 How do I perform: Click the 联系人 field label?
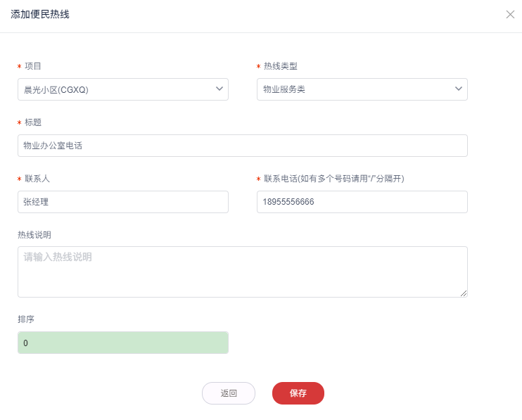pos(37,179)
